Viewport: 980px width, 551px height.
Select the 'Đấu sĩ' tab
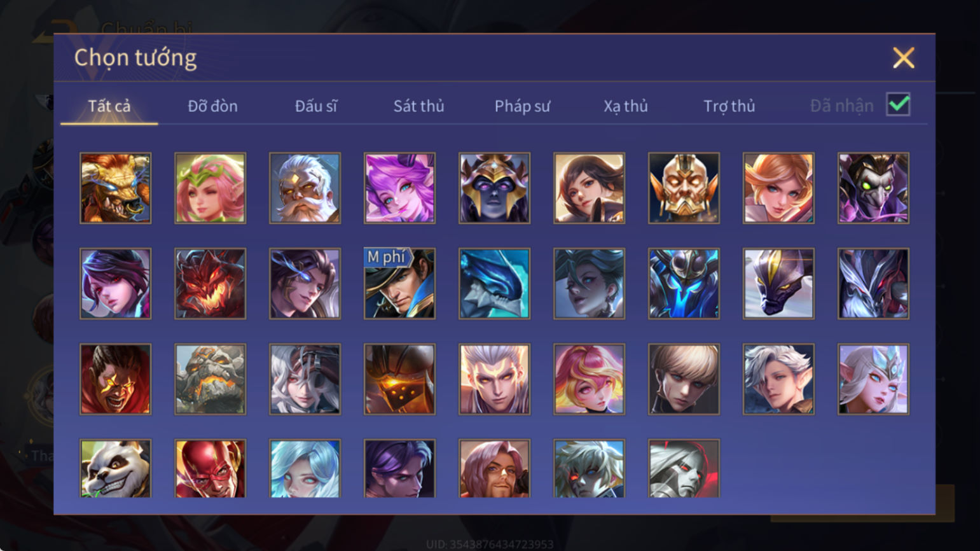click(316, 106)
